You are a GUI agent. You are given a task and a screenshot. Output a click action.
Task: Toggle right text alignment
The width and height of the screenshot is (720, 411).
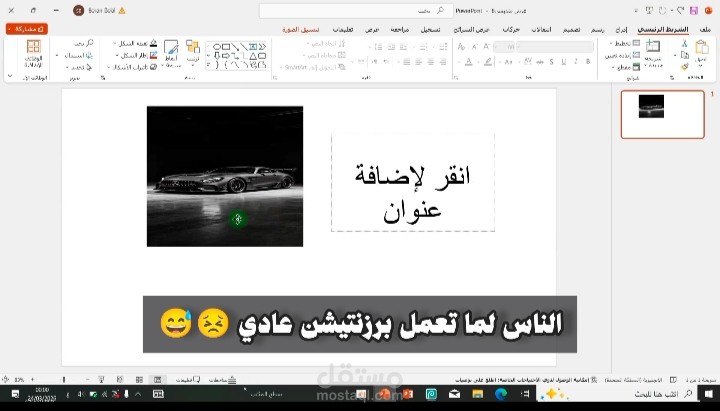(x=443, y=62)
